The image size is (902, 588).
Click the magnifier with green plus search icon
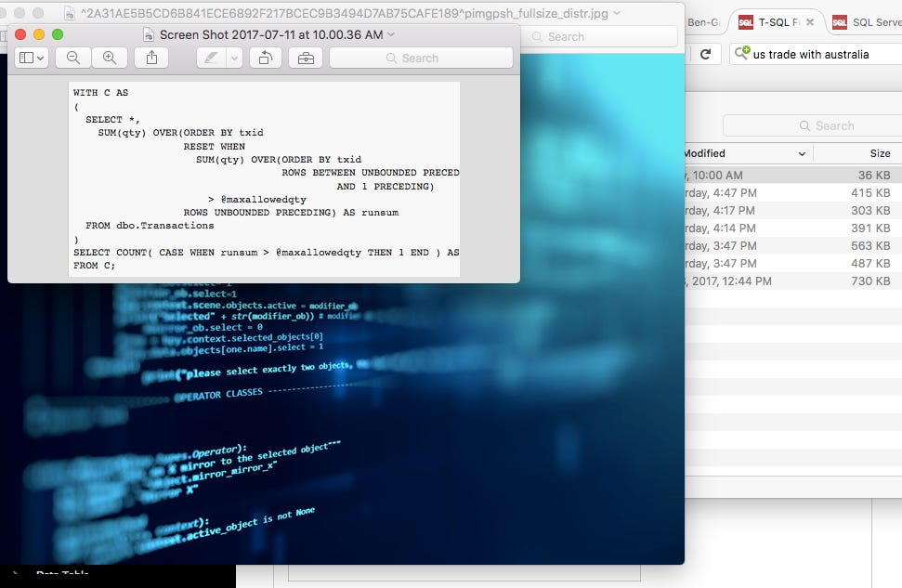[x=741, y=52]
